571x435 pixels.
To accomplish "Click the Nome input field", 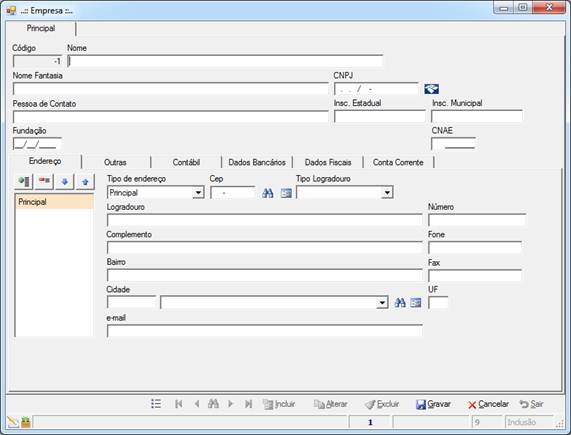I will coord(225,61).
